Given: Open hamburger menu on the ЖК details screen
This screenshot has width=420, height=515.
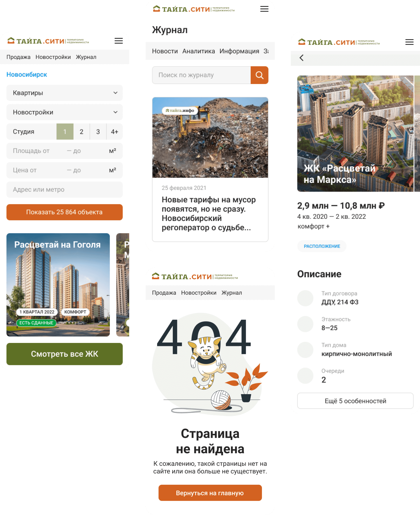Looking at the screenshot, I should 409,42.
